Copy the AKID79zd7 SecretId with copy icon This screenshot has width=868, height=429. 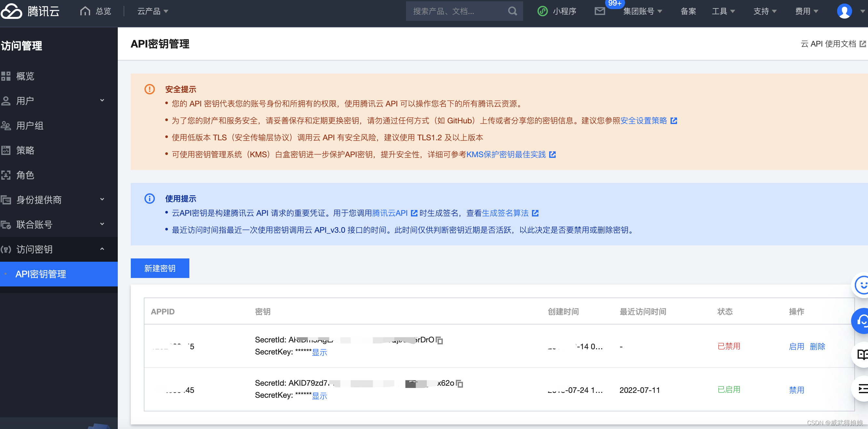click(x=460, y=383)
